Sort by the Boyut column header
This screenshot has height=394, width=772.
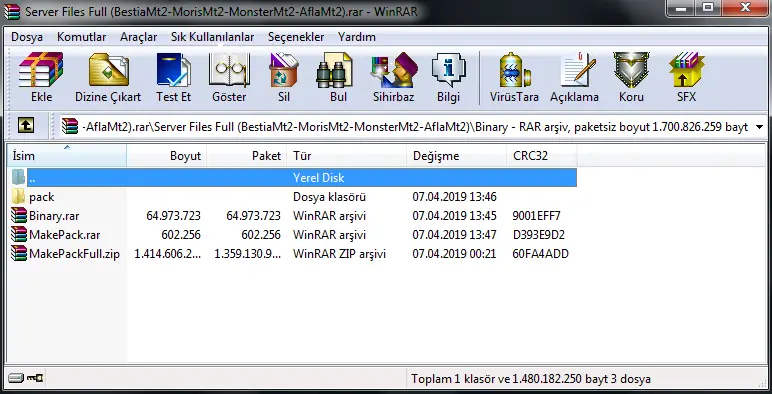click(166, 156)
